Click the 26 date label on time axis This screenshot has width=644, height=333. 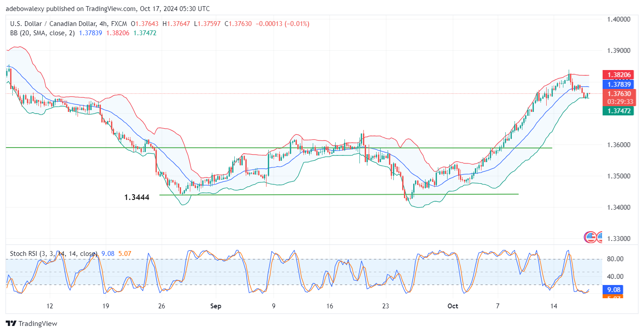coord(161,306)
